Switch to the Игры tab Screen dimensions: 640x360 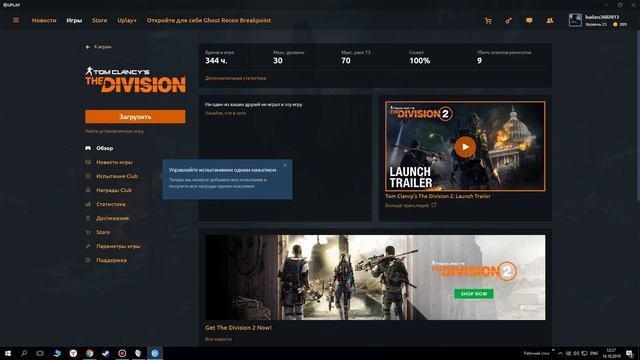pos(74,20)
